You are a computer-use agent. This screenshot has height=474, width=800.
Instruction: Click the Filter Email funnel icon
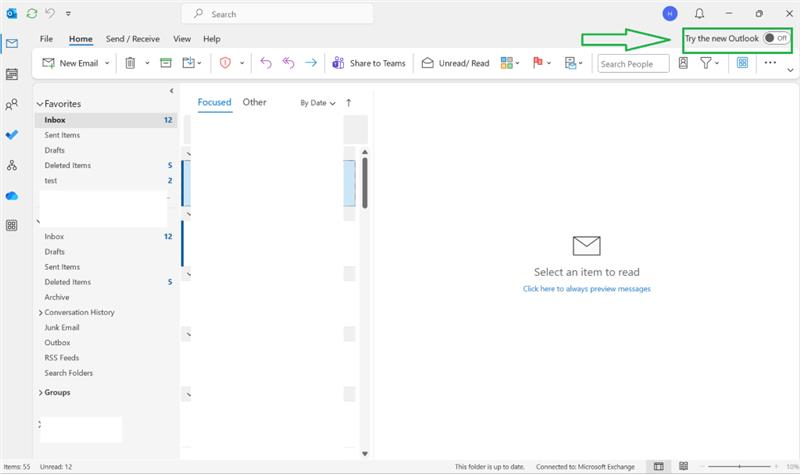pyautogui.click(x=706, y=63)
